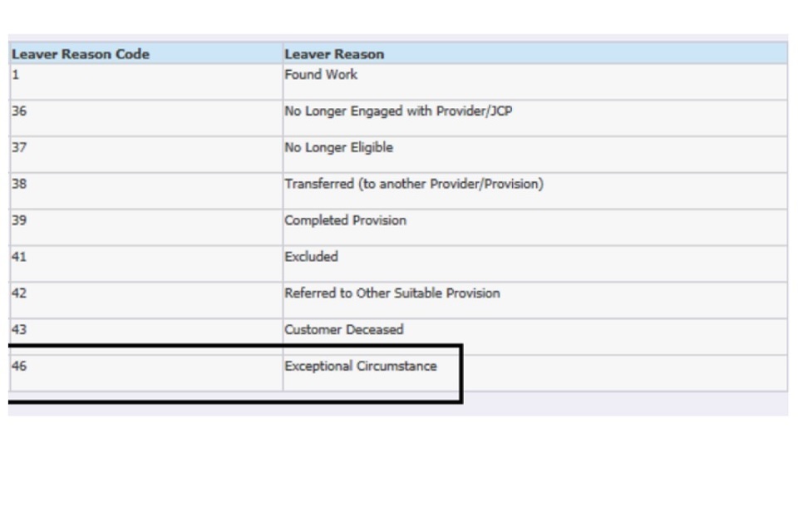The height and width of the screenshot is (532, 798).
Task: Select the Customer Deceased reason
Action: pos(343,330)
